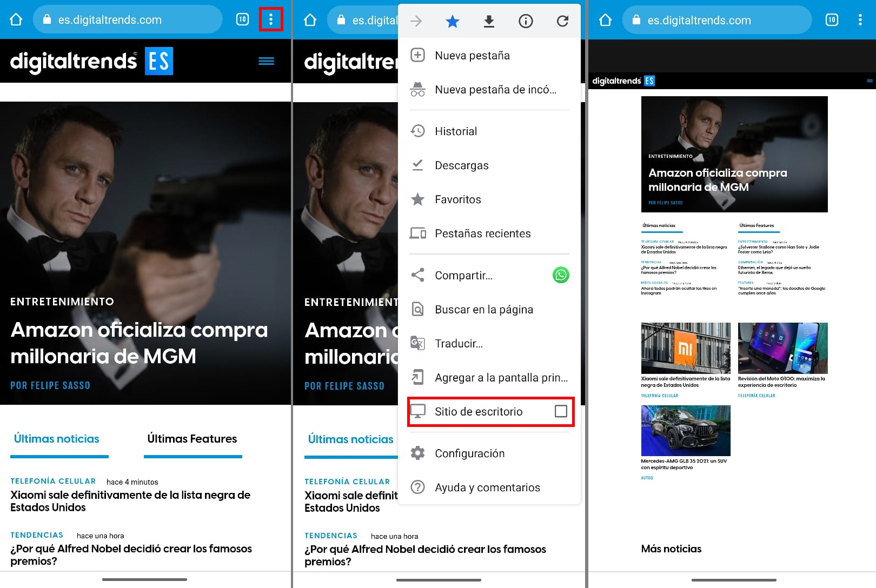Enable the Sitio de escritorio checkbox
This screenshot has width=876, height=588.
[560, 411]
